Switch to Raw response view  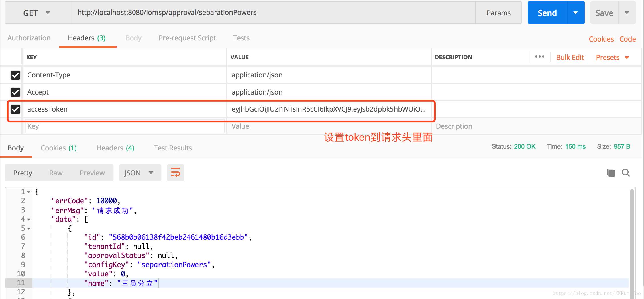pyautogui.click(x=56, y=173)
